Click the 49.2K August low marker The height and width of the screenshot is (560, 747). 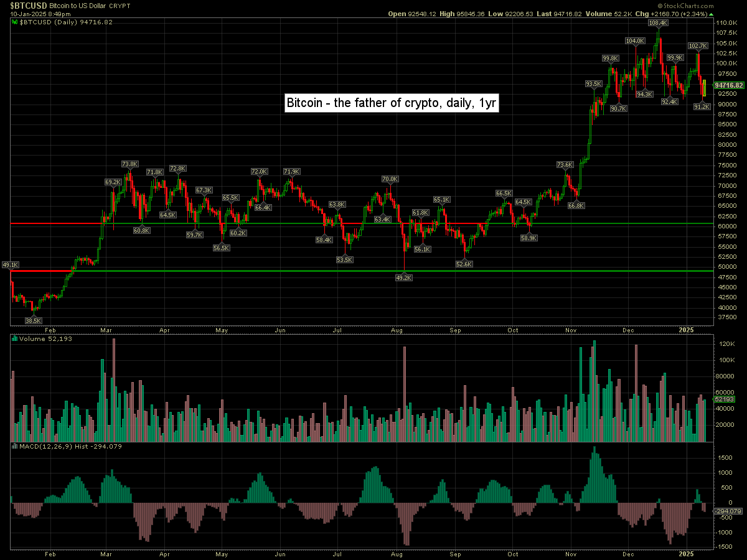(404, 278)
